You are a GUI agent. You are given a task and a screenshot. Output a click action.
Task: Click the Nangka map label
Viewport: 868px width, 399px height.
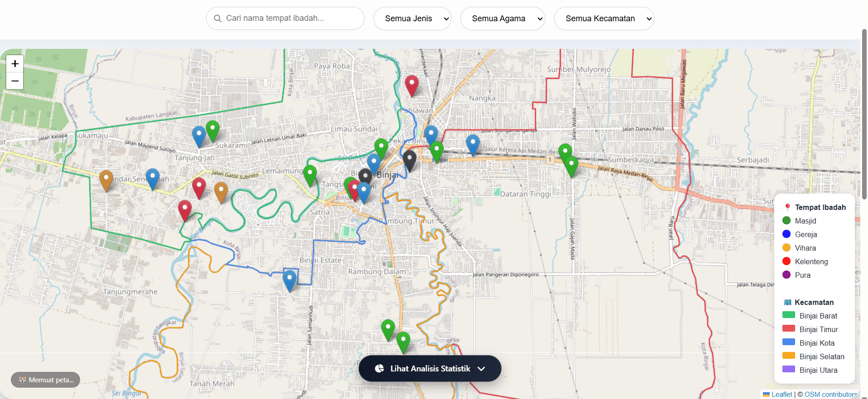482,98
